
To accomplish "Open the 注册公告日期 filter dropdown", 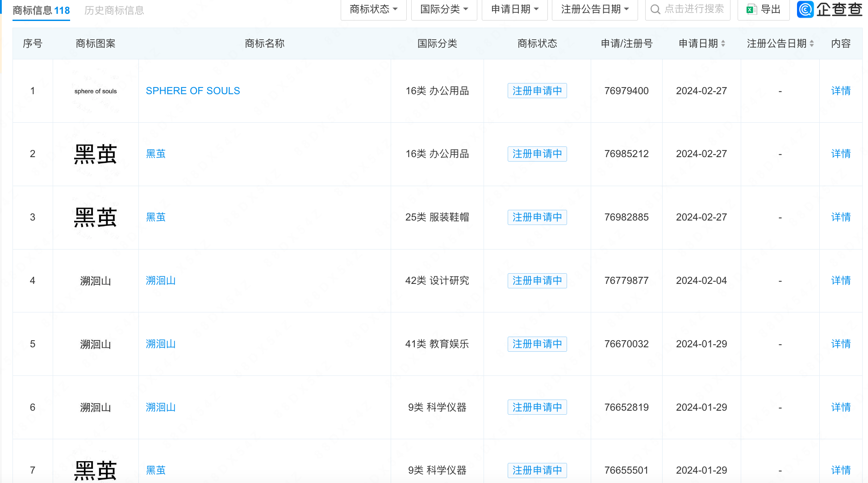I will click(594, 9).
